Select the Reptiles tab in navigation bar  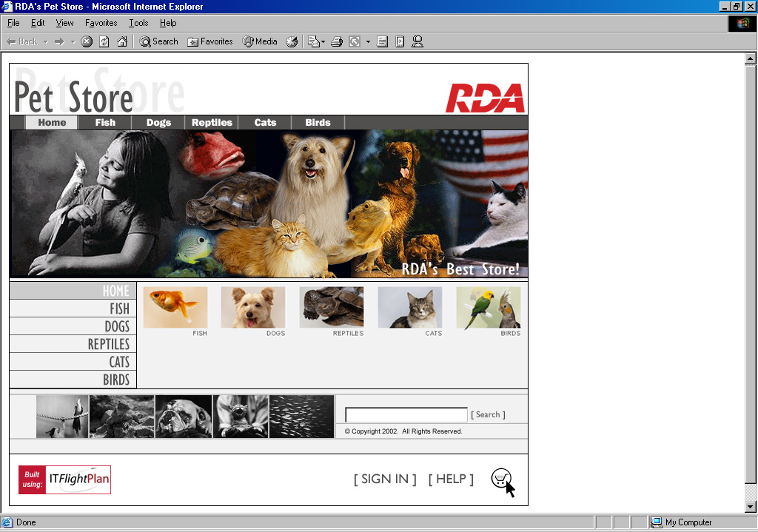tap(212, 123)
